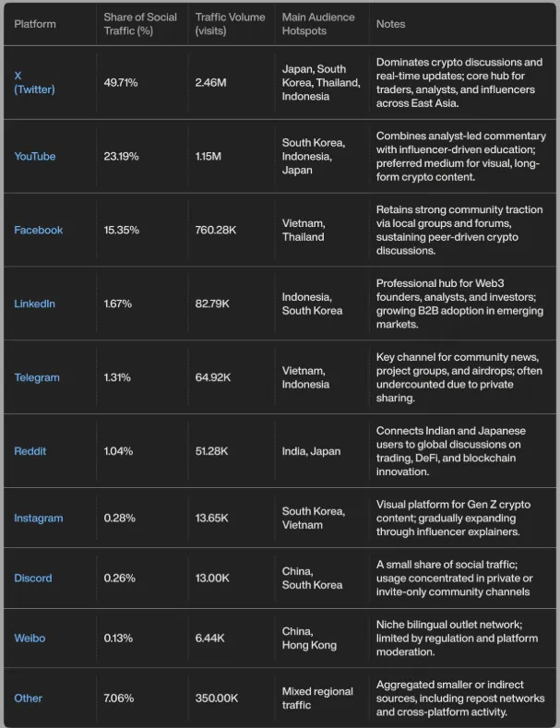The height and width of the screenshot is (728, 560).
Task: Click the YouTube platform link
Action: pos(34,156)
